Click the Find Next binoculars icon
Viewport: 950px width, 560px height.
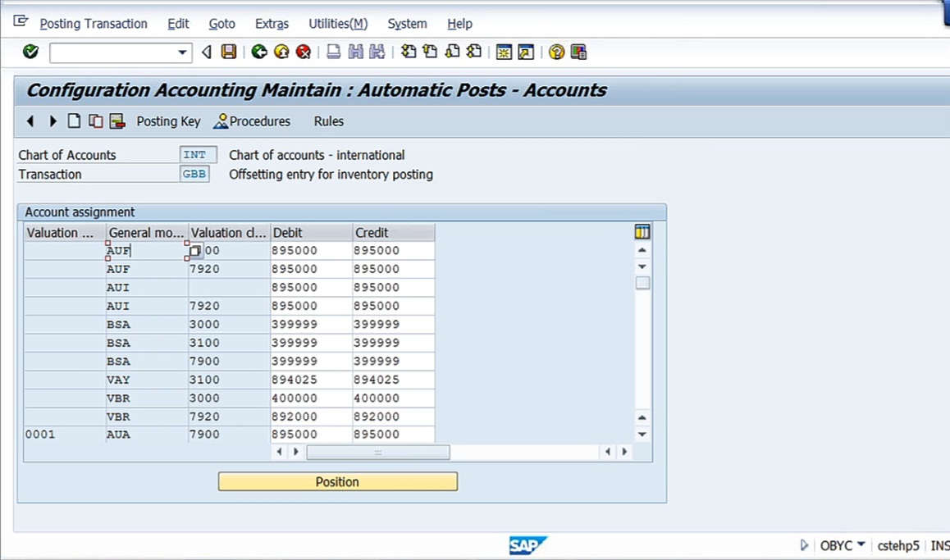(377, 52)
